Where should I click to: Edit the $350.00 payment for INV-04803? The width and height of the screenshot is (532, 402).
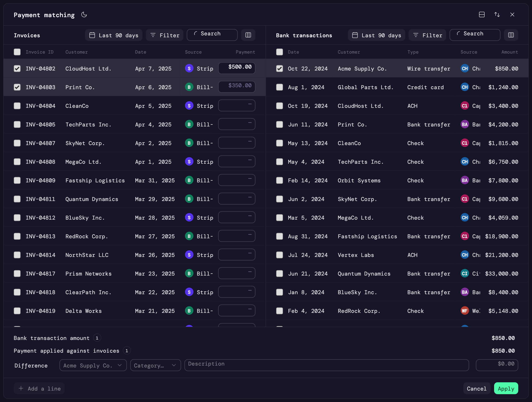237,87
